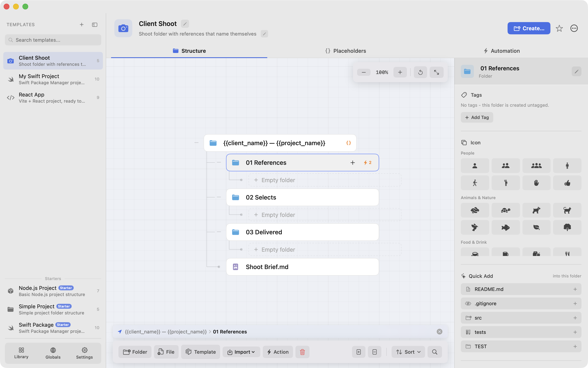The height and width of the screenshot is (368, 588).
Task: Switch to the Placeholders tab
Action: (345, 51)
